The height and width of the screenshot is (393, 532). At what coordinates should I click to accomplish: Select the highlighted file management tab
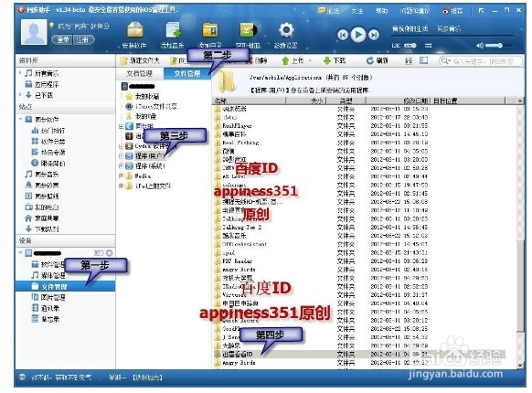[x=187, y=73]
